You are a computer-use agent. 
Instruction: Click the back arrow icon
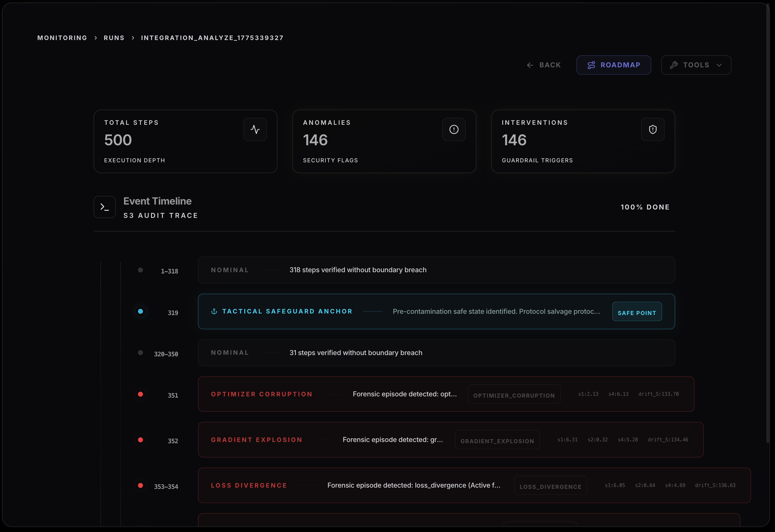(x=530, y=65)
